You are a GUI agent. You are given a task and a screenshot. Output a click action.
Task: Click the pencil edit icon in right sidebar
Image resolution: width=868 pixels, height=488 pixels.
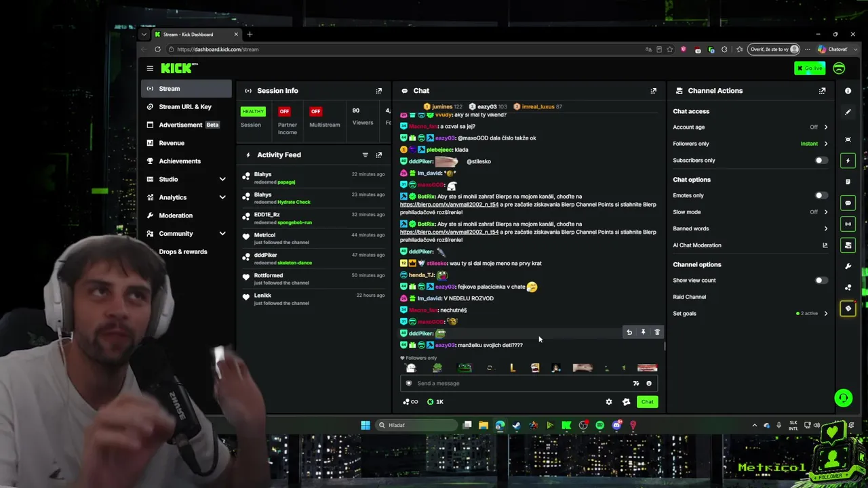point(848,113)
